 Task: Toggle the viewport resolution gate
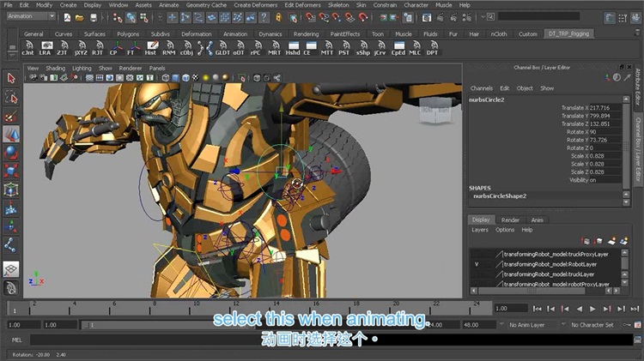(x=109, y=78)
